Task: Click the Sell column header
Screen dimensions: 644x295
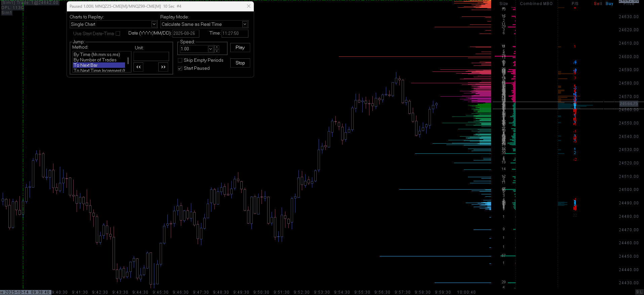Action: 598,4
